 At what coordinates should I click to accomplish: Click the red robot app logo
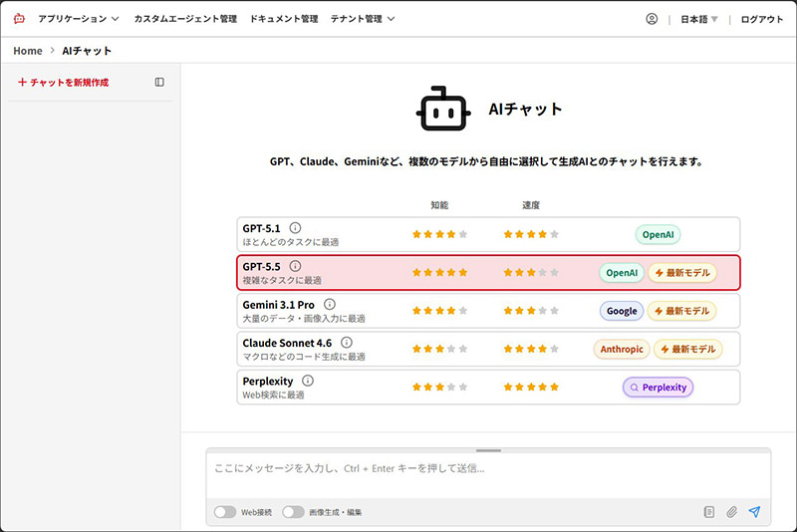19,19
